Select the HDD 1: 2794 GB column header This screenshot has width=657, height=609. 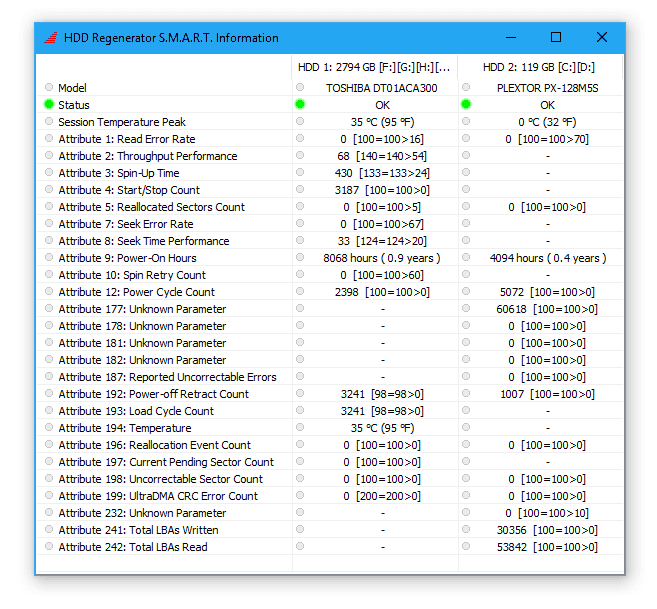(x=375, y=67)
